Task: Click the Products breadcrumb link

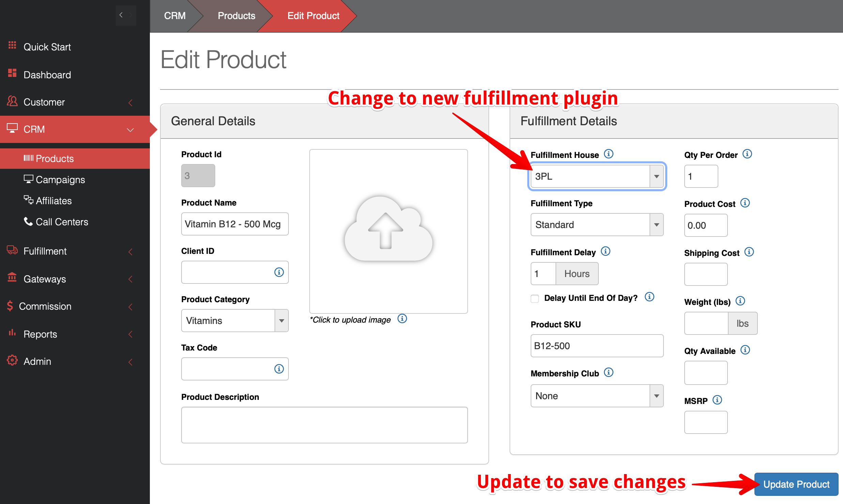Action: tap(236, 16)
